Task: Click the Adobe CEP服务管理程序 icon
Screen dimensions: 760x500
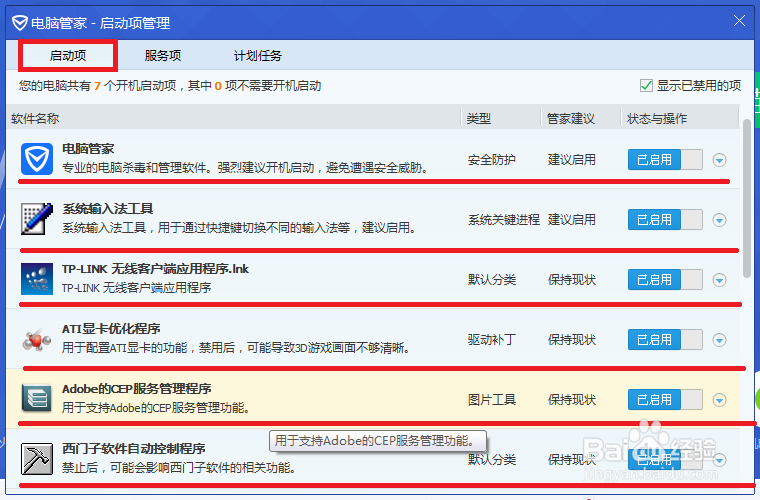Action: coord(37,398)
